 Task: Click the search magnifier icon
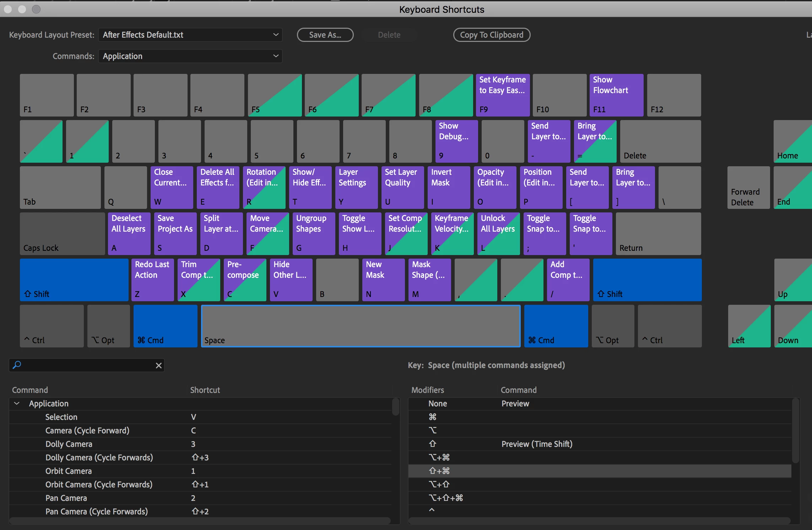click(17, 365)
